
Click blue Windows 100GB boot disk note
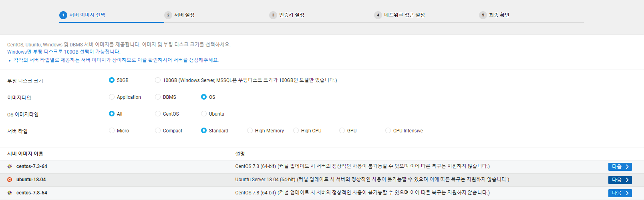click(64, 52)
